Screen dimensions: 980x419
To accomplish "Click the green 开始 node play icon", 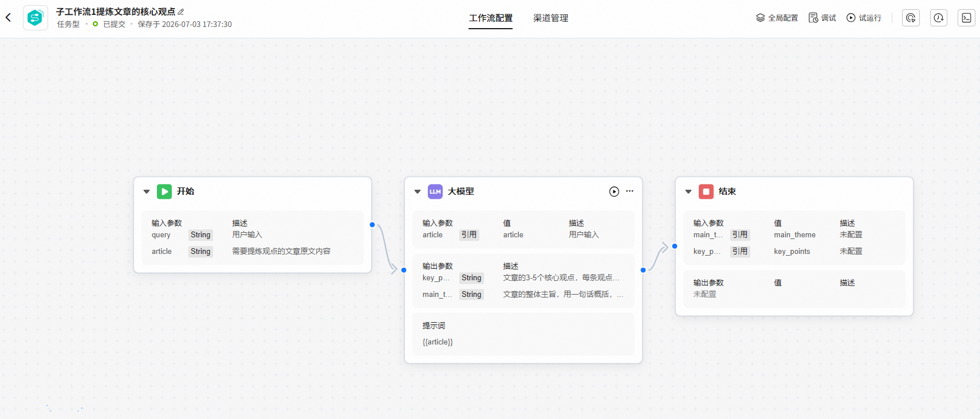I will (x=164, y=191).
